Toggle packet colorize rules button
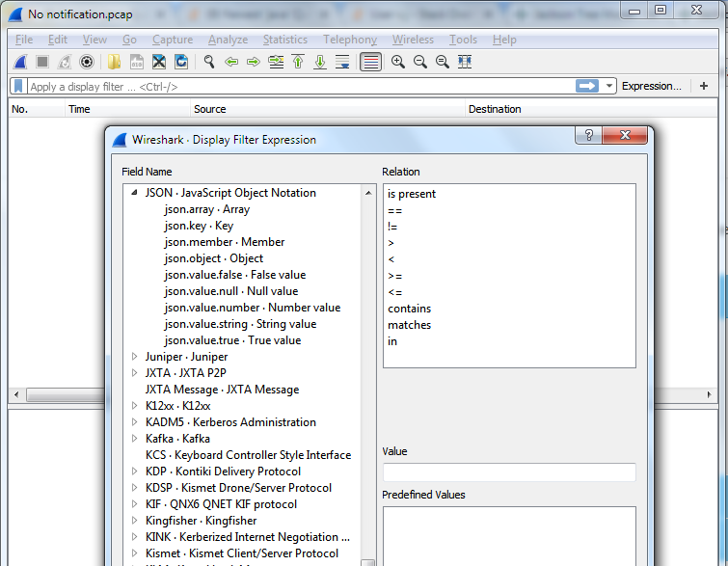The width and height of the screenshot is (728, 566). click(x=370, y=62)
